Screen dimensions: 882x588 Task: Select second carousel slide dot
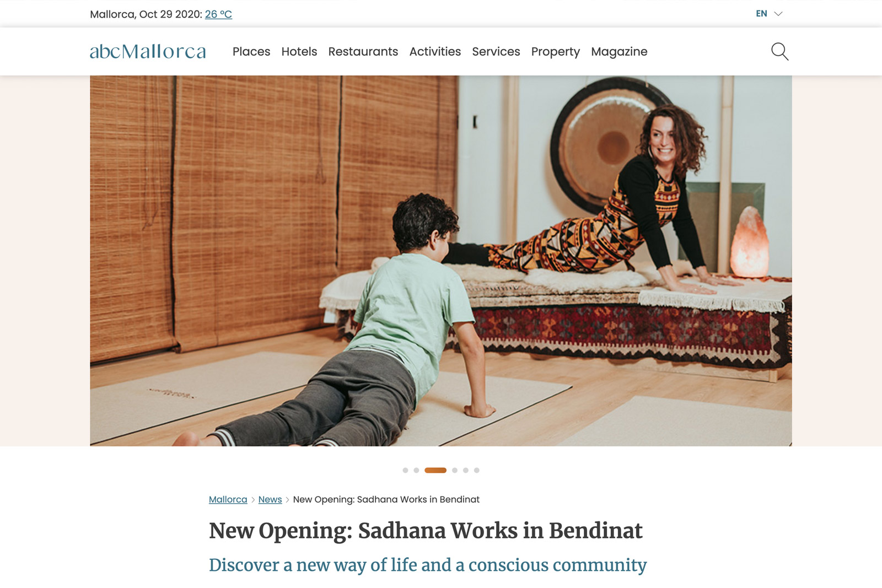click(x=416, y=470)
